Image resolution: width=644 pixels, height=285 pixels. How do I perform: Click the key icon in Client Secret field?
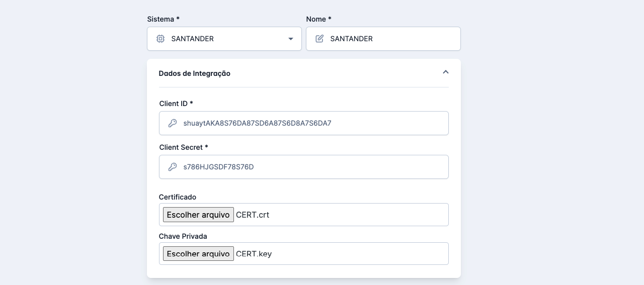coord(173,167)
